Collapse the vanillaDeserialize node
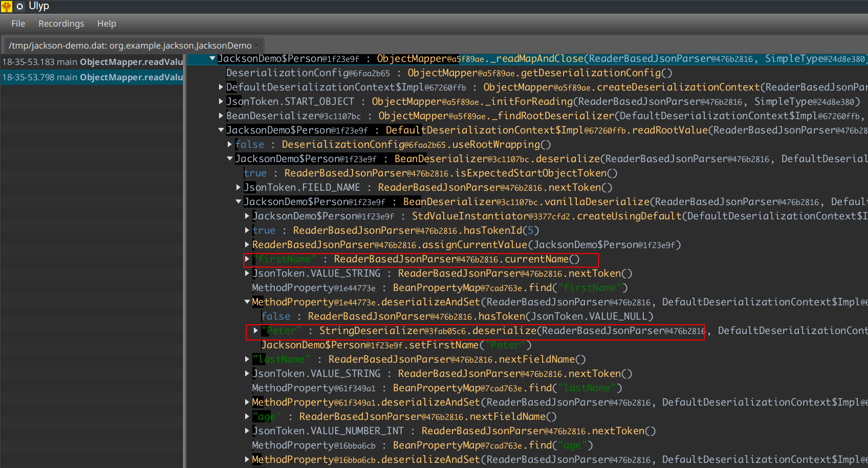 238,202
